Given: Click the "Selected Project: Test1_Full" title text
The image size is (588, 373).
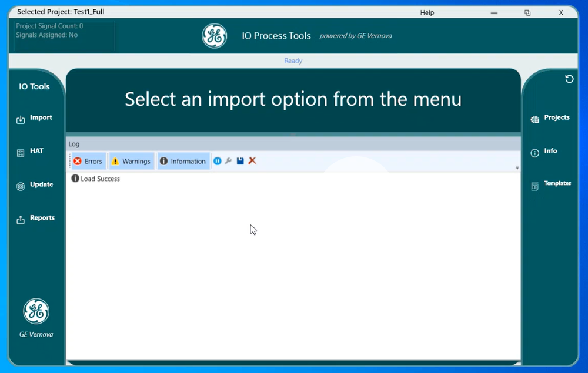Looking at the screenshot, I should pyautogui.click(x=61, y=12).
